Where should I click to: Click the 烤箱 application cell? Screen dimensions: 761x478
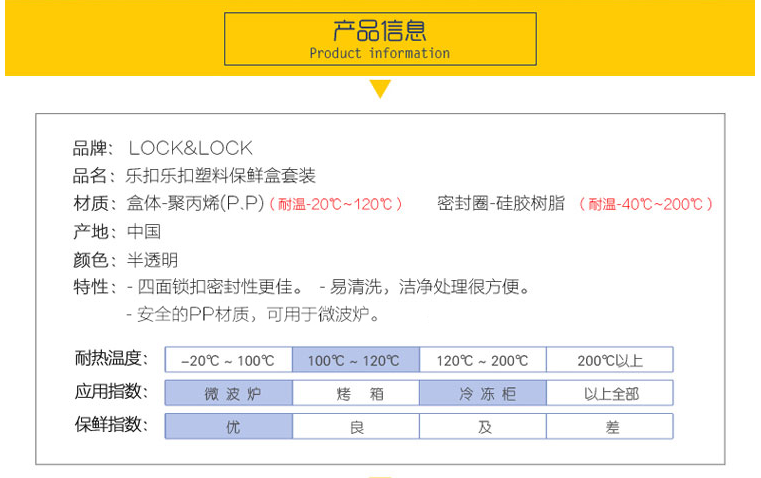pyautogui.click(x=356, y=393)
